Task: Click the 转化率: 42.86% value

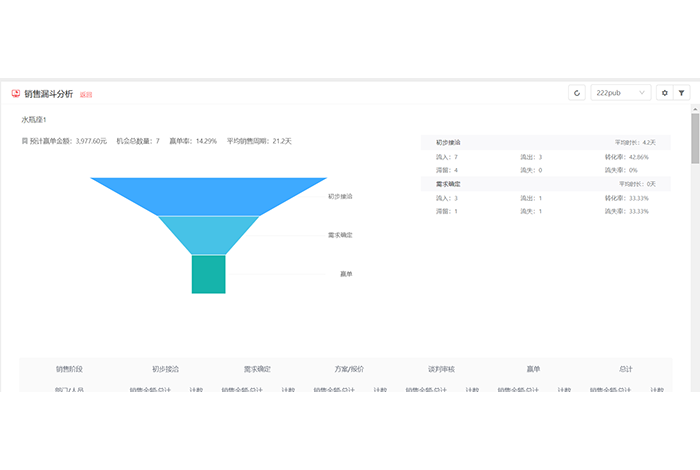Action: pos(627,157)
